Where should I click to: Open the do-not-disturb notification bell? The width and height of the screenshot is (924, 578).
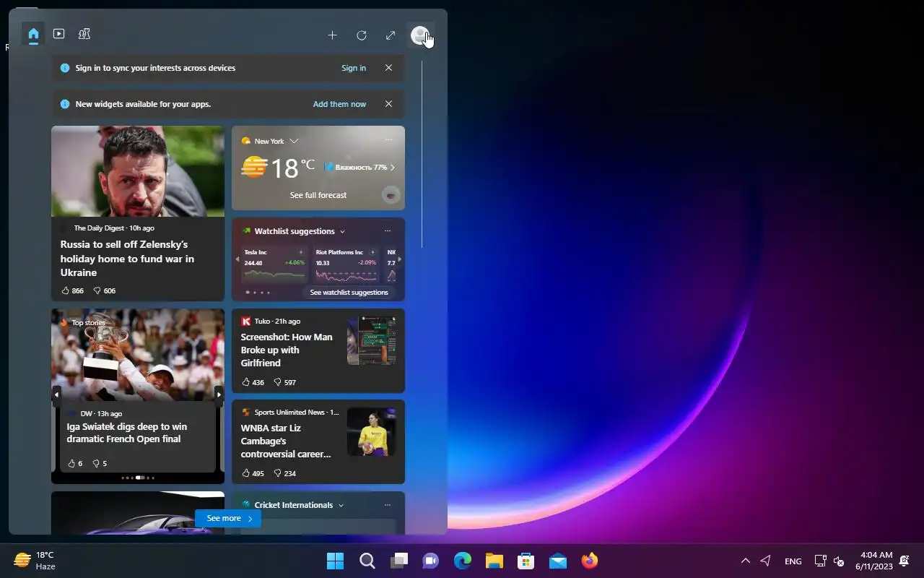pyautogui.click(x=905, y=561)
